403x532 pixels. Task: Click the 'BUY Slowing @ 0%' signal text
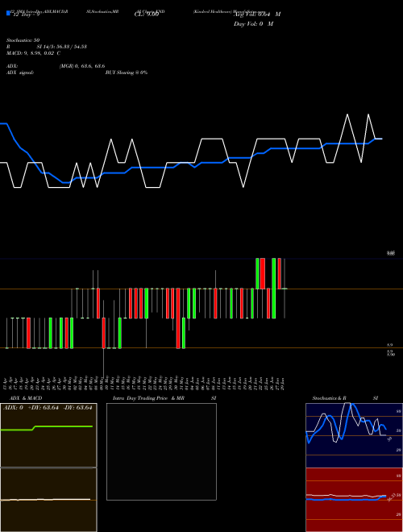point(127,73)
